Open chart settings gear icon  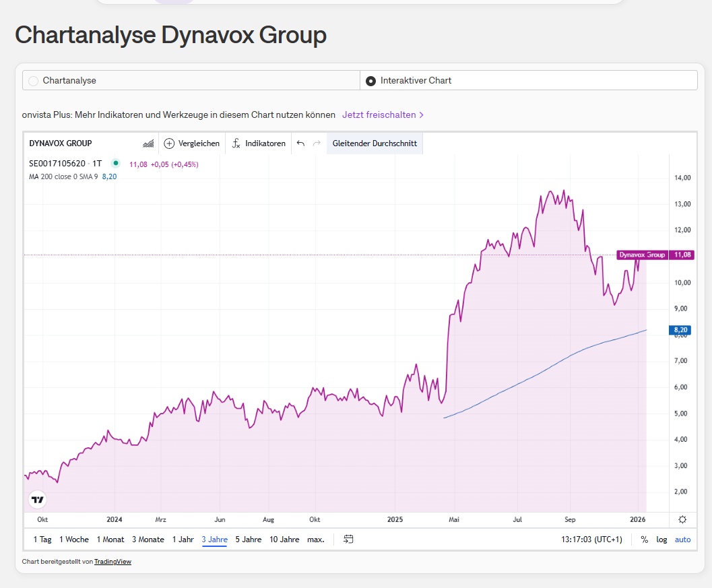pos(682,519)
